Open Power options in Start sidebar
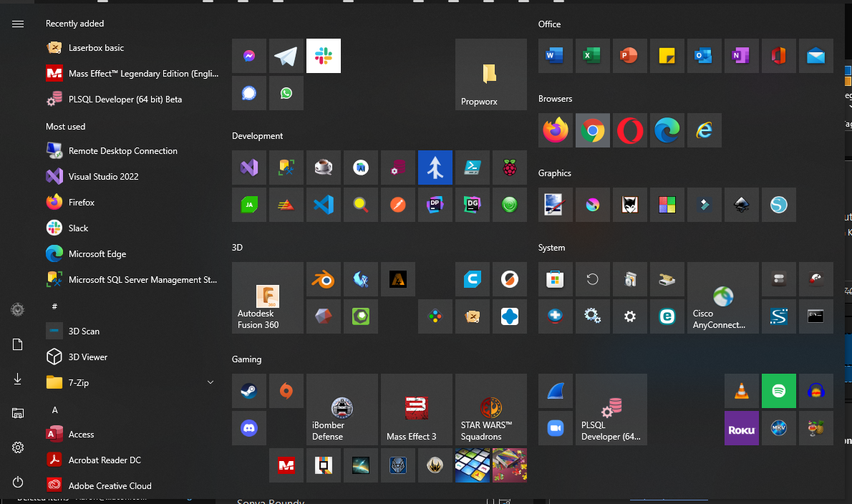Screen dimensions: 852x504 coord(17,482)
